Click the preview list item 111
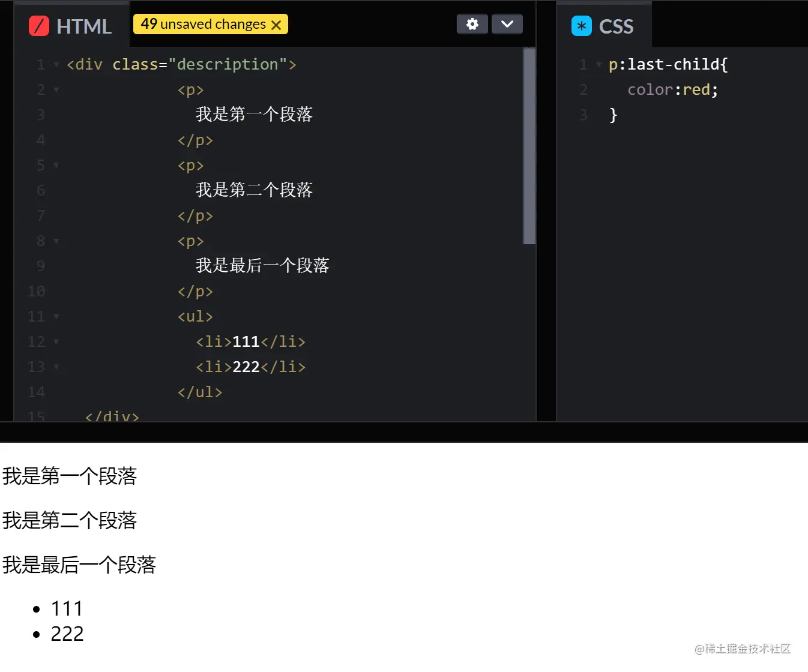The image size is (808, 672). pos(67,608)
